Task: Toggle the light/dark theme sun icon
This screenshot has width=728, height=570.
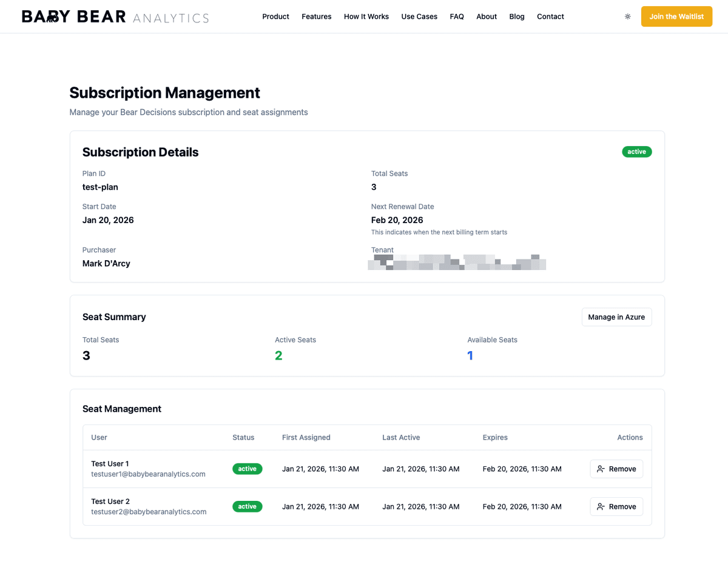Action: [627, 16]
